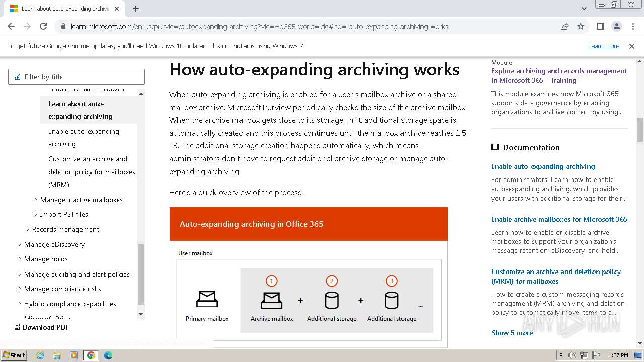Click the filter funnel icon

pos(17,77)
